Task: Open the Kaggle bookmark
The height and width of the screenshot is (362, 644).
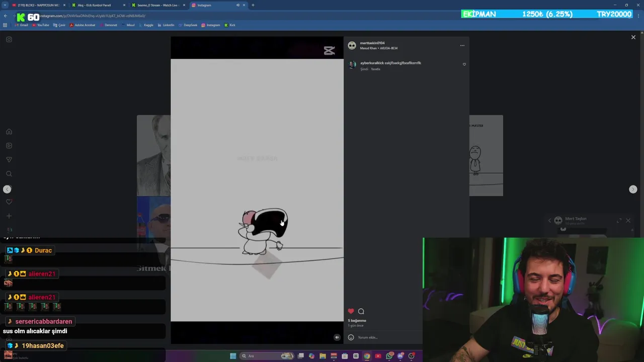Action: tap(146, 25)
